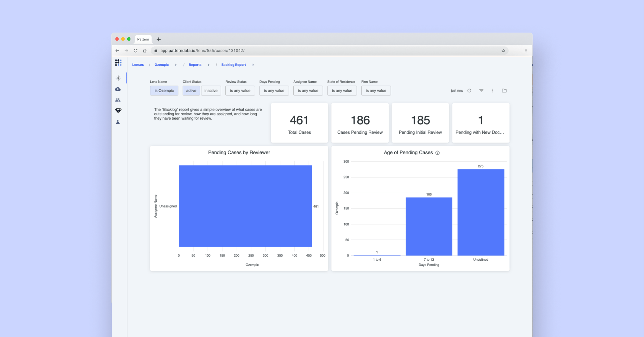Screen dimensions: 644x337
Task: Open the folder icon near filters
Action: coord(504,91)
